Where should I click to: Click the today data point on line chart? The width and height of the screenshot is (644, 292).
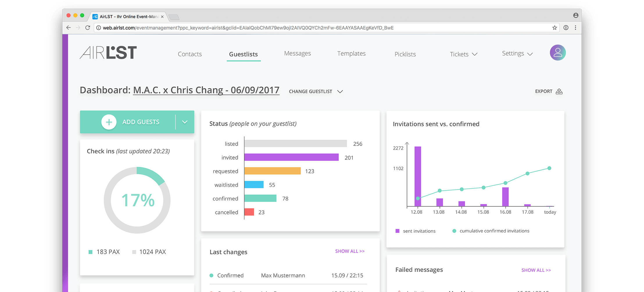549,168
